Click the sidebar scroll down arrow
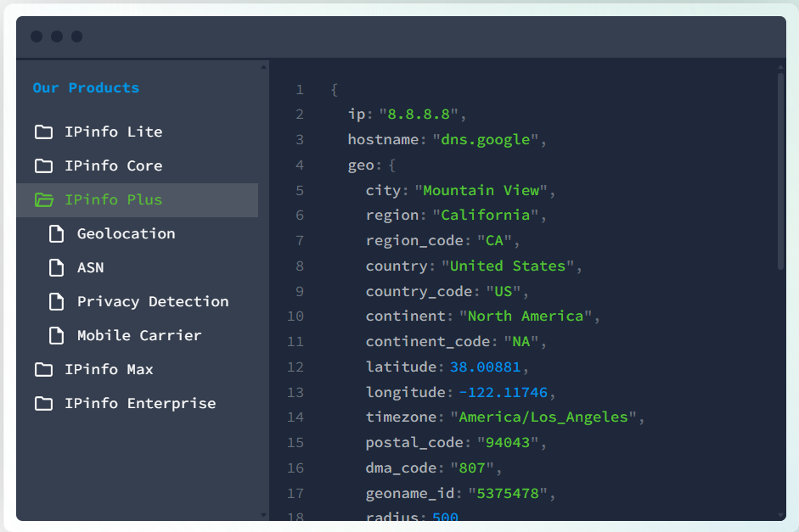799x532 pixels. tap(263, 514)
